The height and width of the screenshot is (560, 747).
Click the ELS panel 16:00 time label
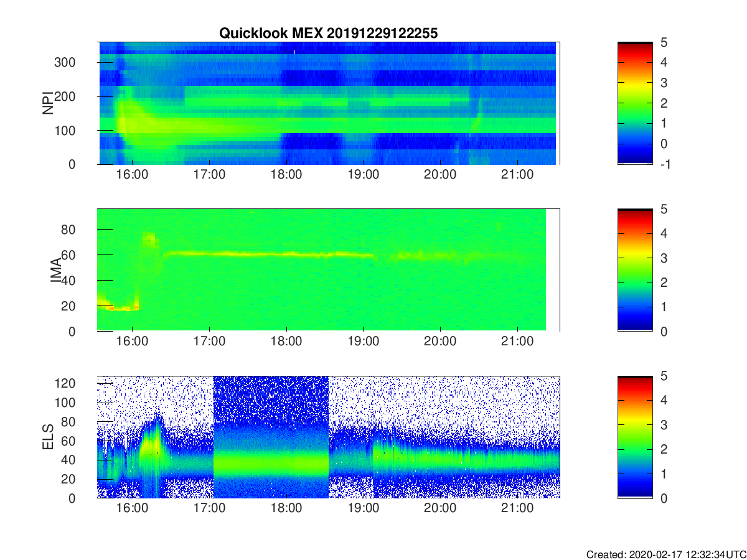pyautogui.click(x=132, y=508)
